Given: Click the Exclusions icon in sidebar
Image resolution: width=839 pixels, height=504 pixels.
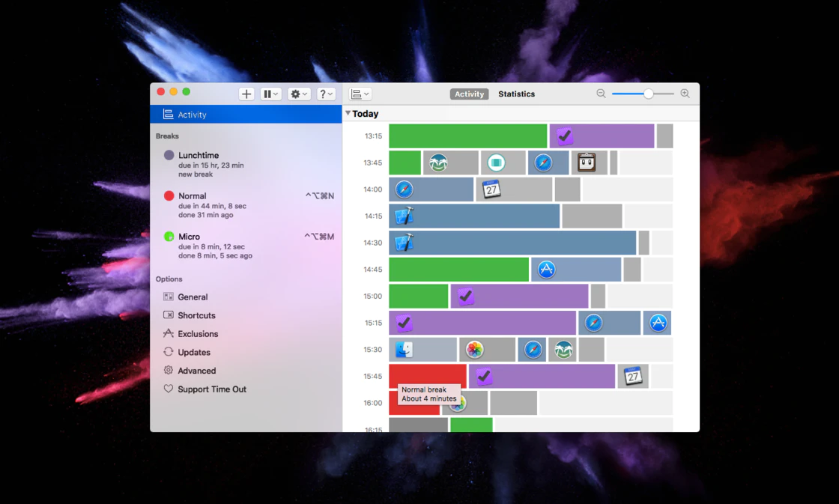Looking at the screenshot, I should pyautogui.click(x=169, y=333).
